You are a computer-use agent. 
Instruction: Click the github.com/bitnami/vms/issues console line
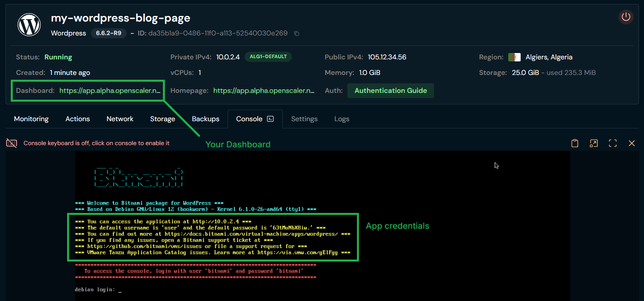pos(191,246)
